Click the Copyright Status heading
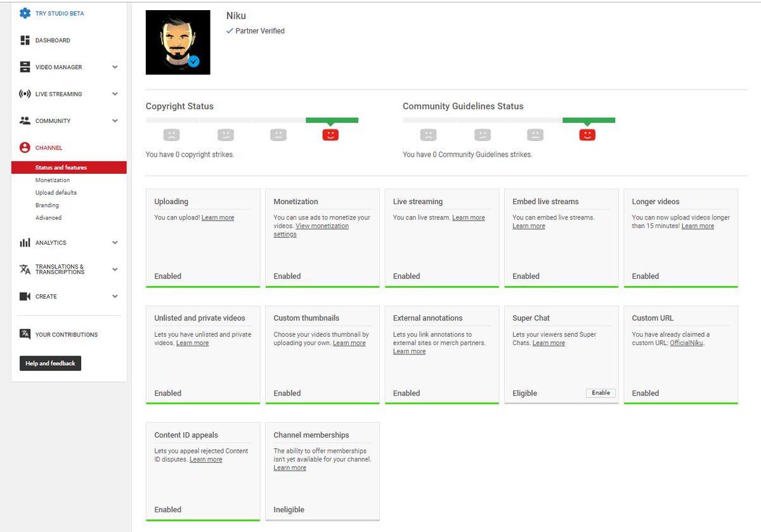The height and width of the screenshot is (532, 761). pos(179,107)
